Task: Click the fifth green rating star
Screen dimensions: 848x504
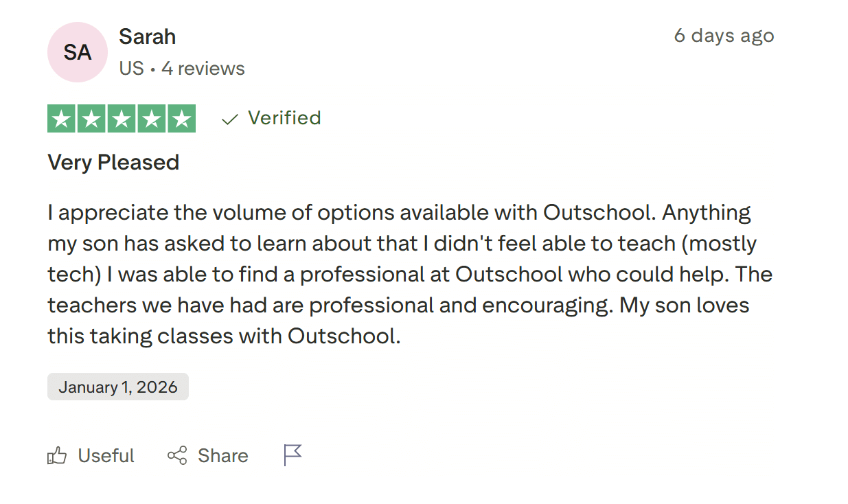Action: pyautogui.click(x=182, y=118)
